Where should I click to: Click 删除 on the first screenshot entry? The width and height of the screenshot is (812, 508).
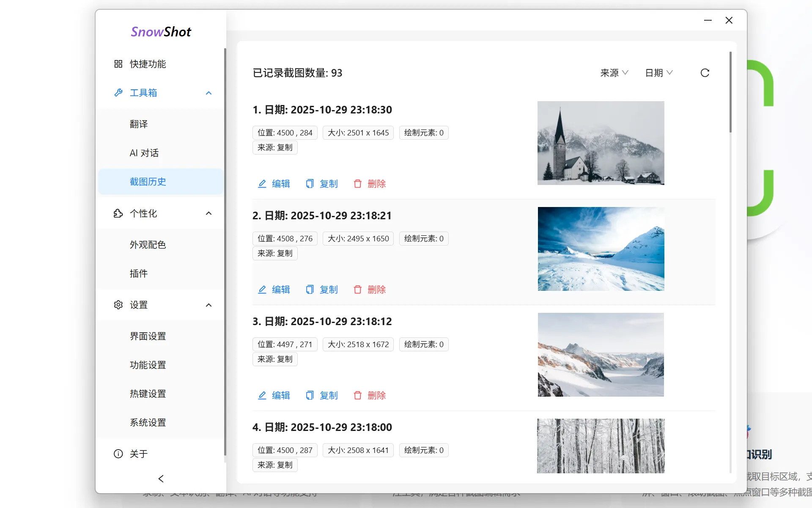point(376,184)
